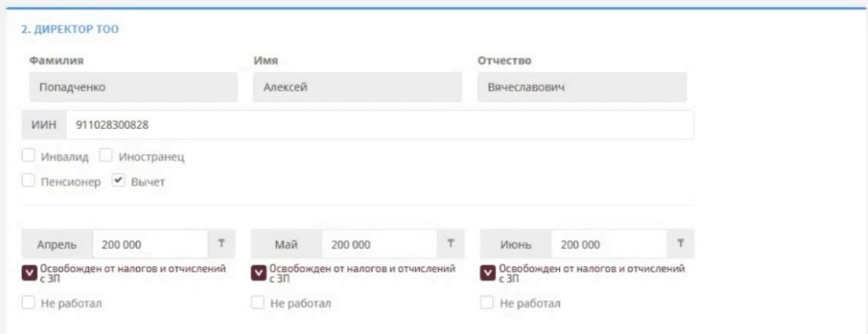The height and width of the screenshot is (334, 868).
Task: Click the tenge currency icon for Июнь
Action: click(680, 244)
